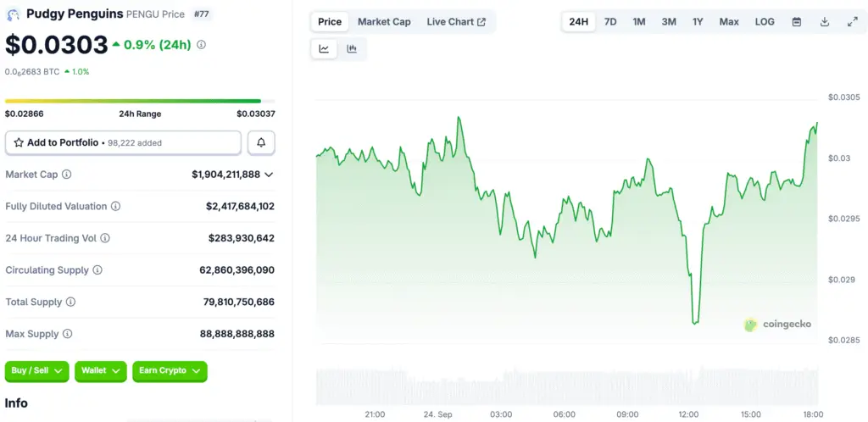Click the star icon in Add to Portfolio
The width and height of the screenshot is (868, 422).
click(x=19, y=142)
